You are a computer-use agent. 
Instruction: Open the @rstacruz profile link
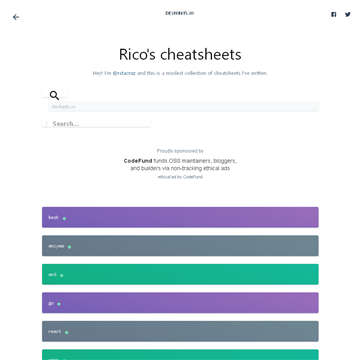124,73
